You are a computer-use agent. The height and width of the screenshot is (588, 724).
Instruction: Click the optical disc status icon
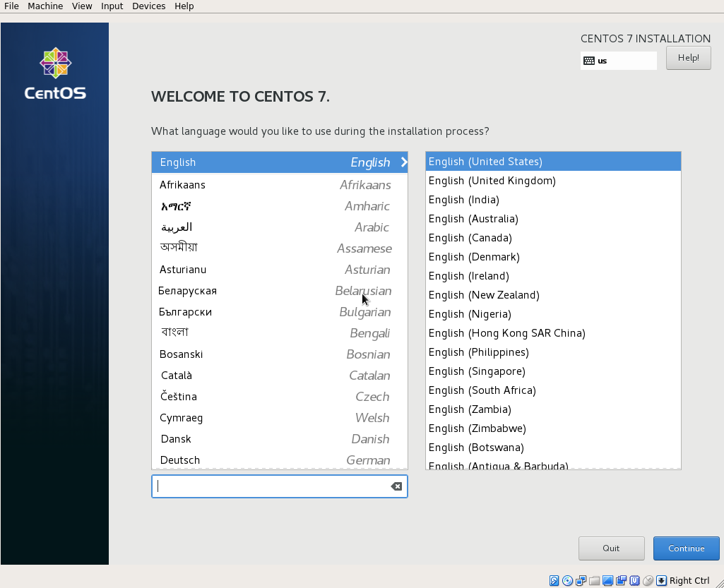pyautogui.click(x=567, y=580)
